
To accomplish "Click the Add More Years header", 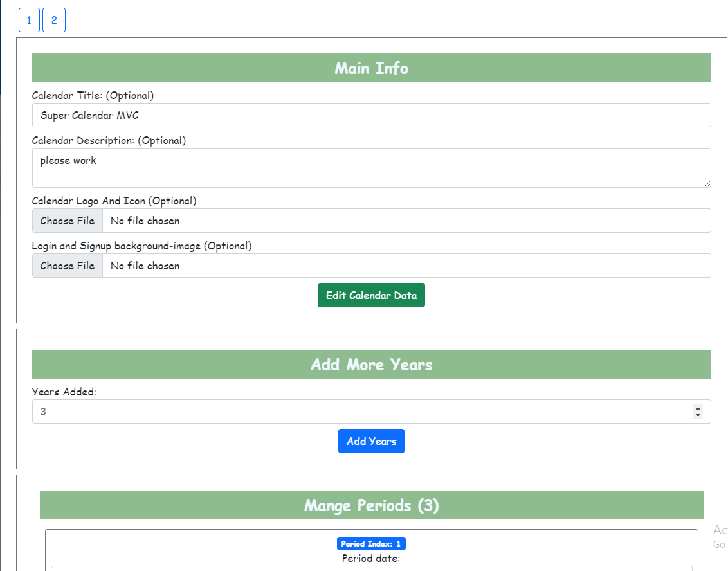I will [372, 365].
